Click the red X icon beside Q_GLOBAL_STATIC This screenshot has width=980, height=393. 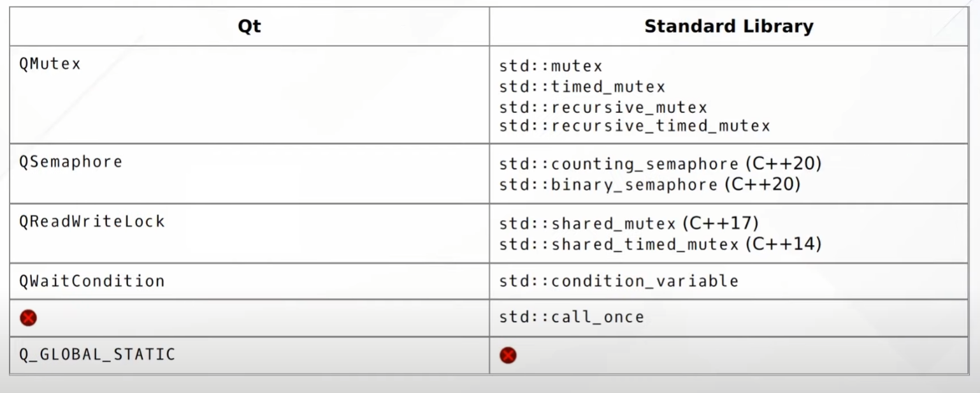[x=508, y=355]
